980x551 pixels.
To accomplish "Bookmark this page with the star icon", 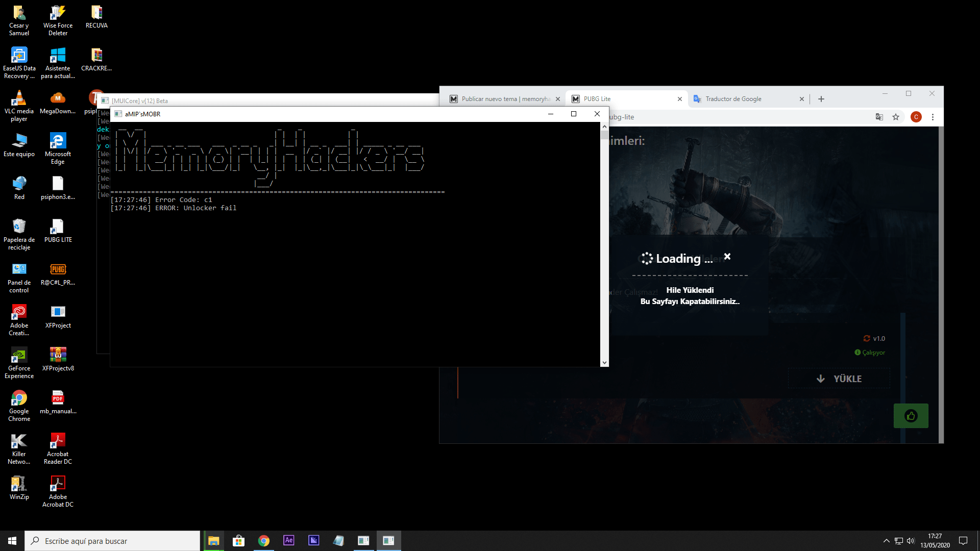I will [x=896, y=117].
